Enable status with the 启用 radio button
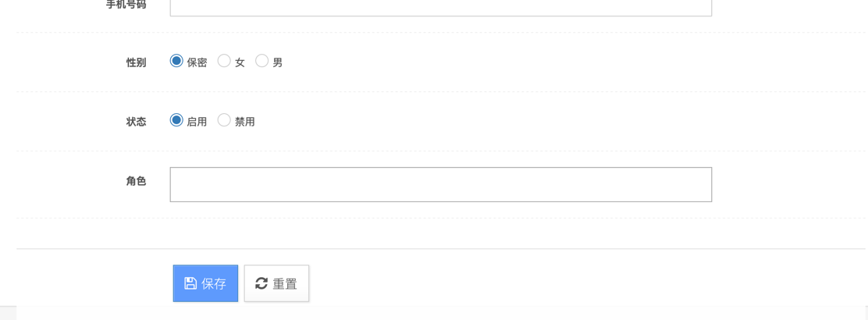868x320 pixels. pos(176,120)
